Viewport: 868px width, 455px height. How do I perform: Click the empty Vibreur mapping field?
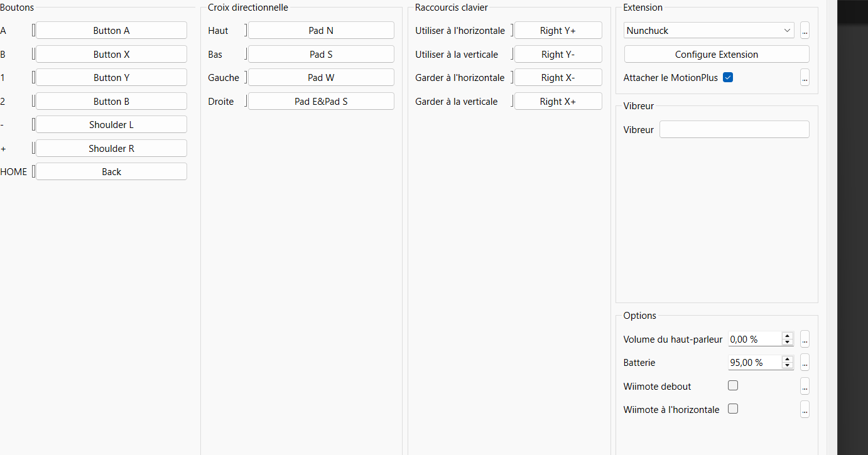[x=734, y=130]
